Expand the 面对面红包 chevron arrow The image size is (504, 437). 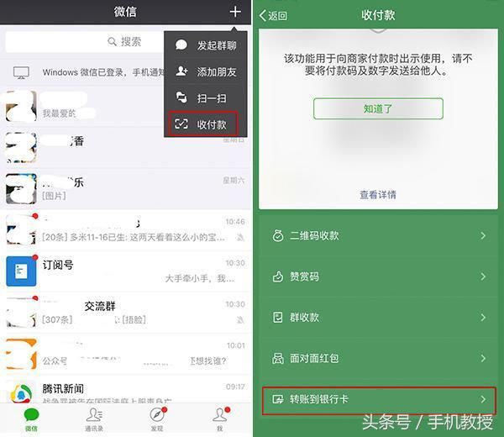483,358
